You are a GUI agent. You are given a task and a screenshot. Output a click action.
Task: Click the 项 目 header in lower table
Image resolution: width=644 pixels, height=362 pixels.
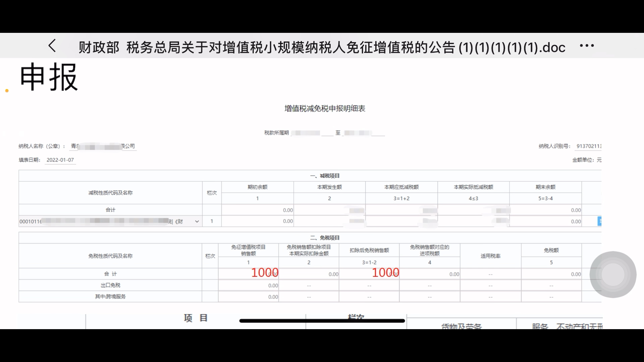196,318
